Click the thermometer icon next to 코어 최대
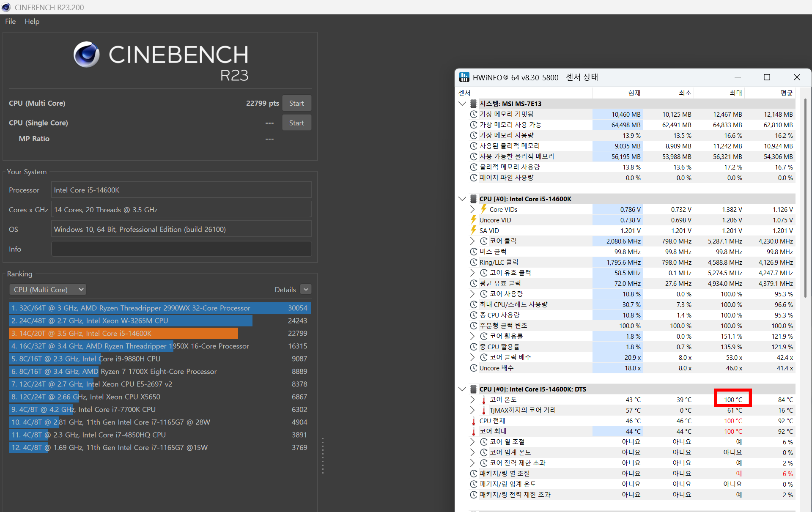 coord(474,432)
